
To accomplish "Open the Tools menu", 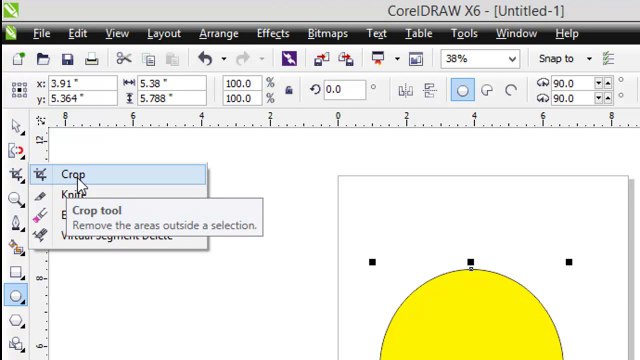I will (x=464, y=33).
